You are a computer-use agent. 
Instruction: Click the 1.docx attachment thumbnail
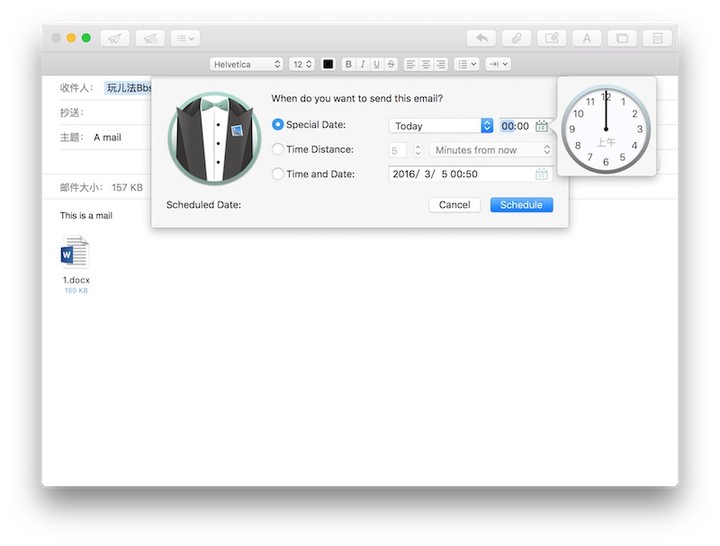pyautogui.click(x=76, y=254)
